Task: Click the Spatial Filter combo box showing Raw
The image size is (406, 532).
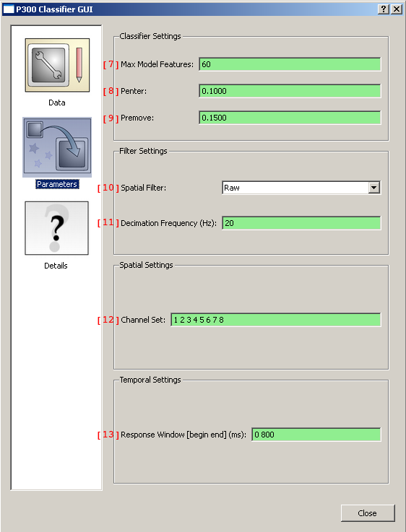Action: click(x=301, y=188)
